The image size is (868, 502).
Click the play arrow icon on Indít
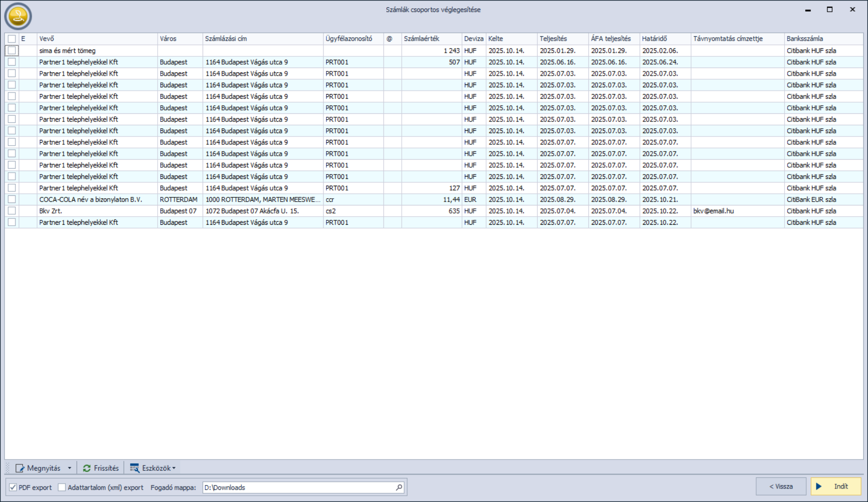819,487
